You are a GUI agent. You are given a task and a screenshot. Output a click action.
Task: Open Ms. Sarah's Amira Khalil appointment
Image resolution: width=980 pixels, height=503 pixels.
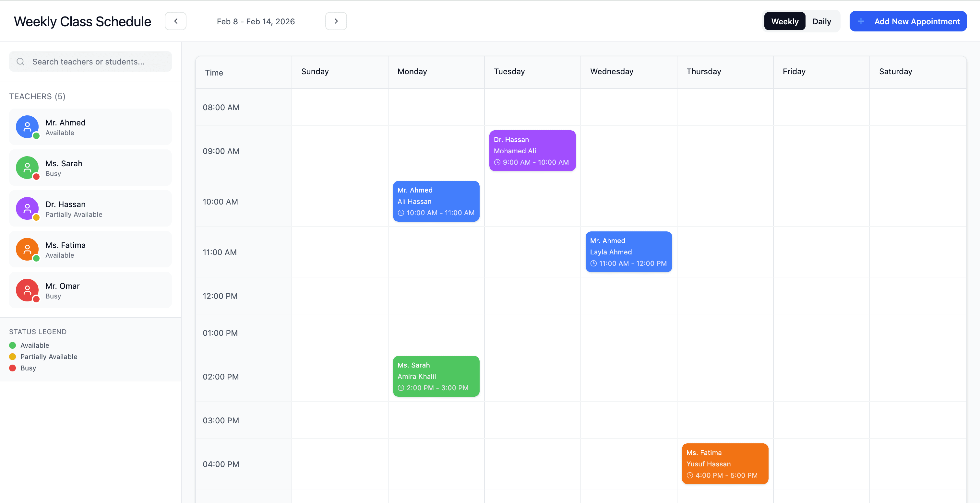[x=436, y=376]
